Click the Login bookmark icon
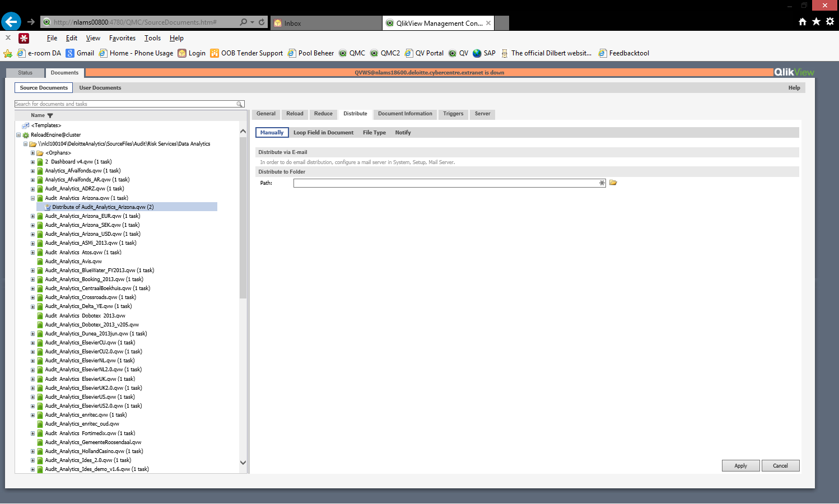Viewport: 839px width, 504px height. coord(182,53)
